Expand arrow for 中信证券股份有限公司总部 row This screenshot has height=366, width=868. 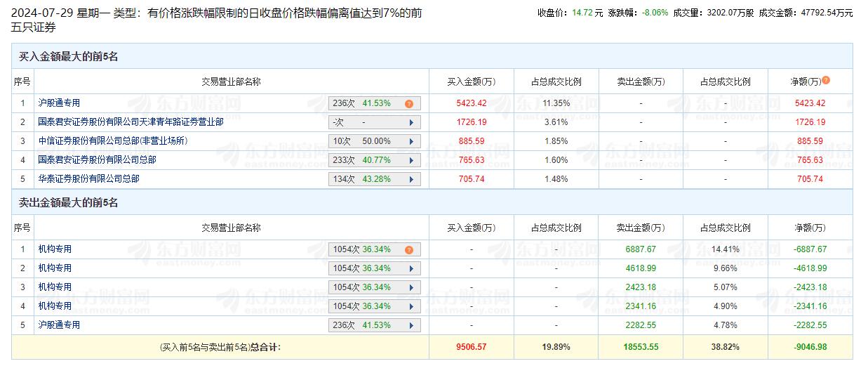click(x=411, y=141)
